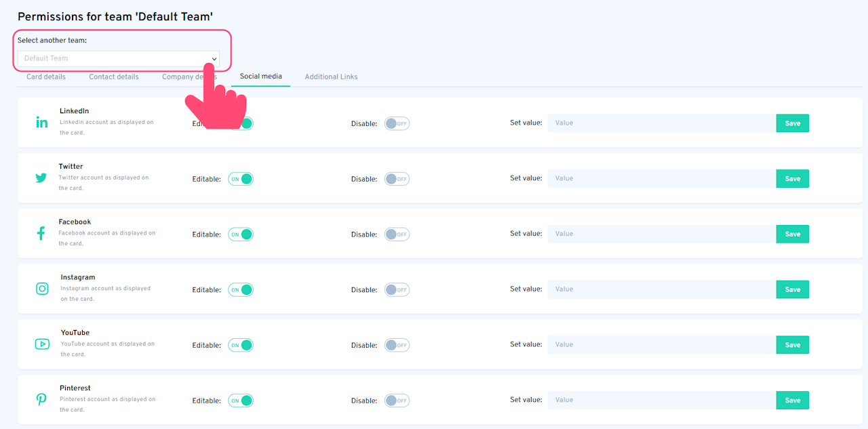Click the Instagram camera icon
Image resolution: width=868 pixels, height=429 pixels.
click(42, 289)
